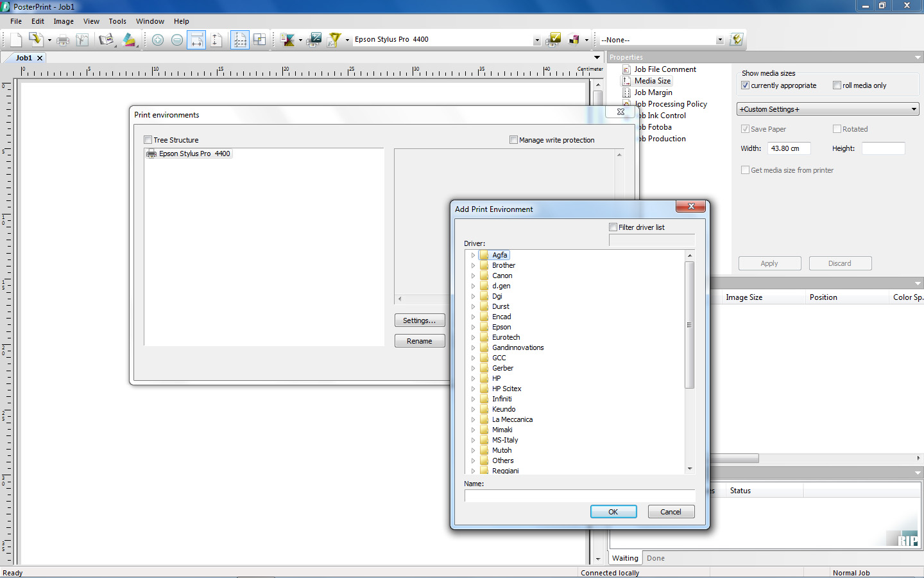The height and width of the screenshot is (578, 924).
Task: Click the Name input field
Action: (x=579, y=496)
